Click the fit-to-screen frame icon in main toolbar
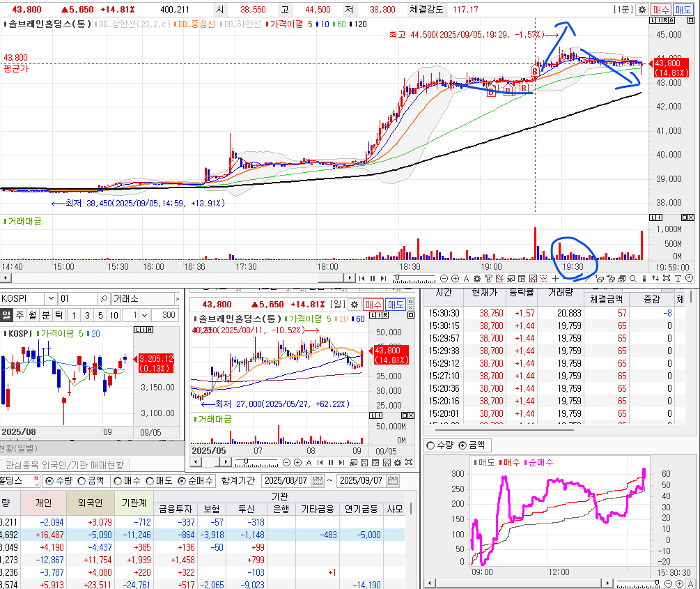 coord(666,278)
